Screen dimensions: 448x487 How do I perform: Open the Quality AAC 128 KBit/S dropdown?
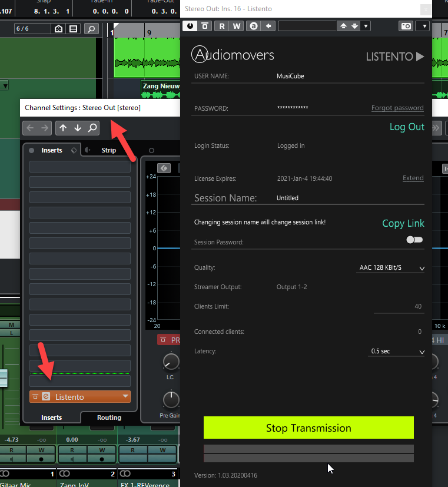(x=390, y=268)
